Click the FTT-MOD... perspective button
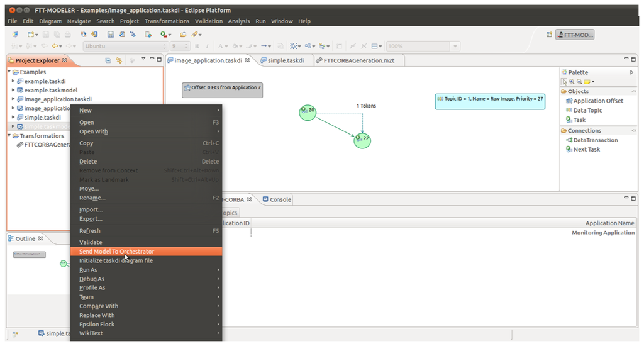This screenshot has width=644, height=346. coord(575,35)
